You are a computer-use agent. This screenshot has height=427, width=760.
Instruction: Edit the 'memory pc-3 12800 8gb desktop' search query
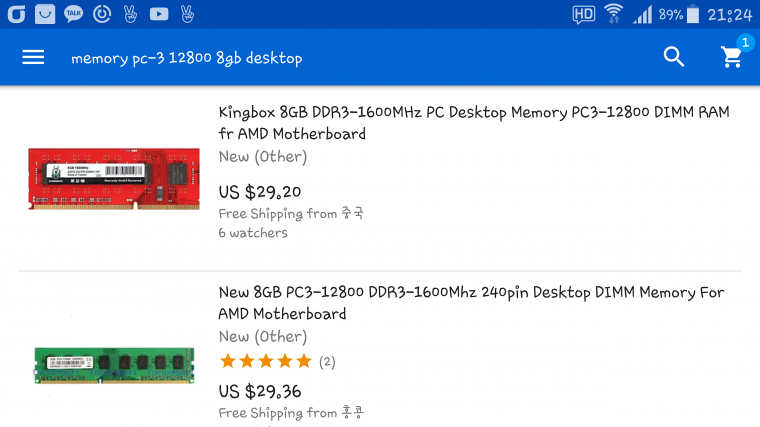pos(187,58)
